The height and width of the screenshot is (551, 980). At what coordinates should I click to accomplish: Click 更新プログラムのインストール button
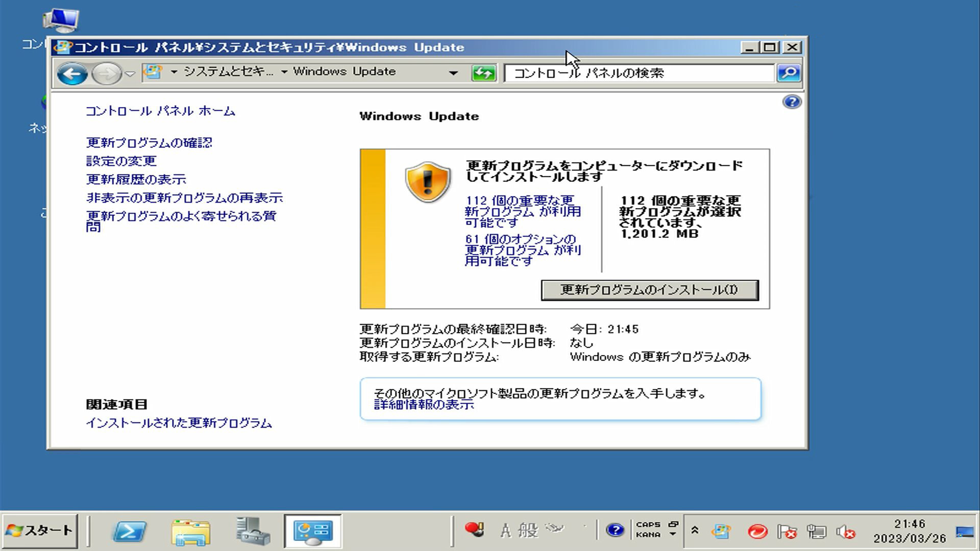coord(649,290)
